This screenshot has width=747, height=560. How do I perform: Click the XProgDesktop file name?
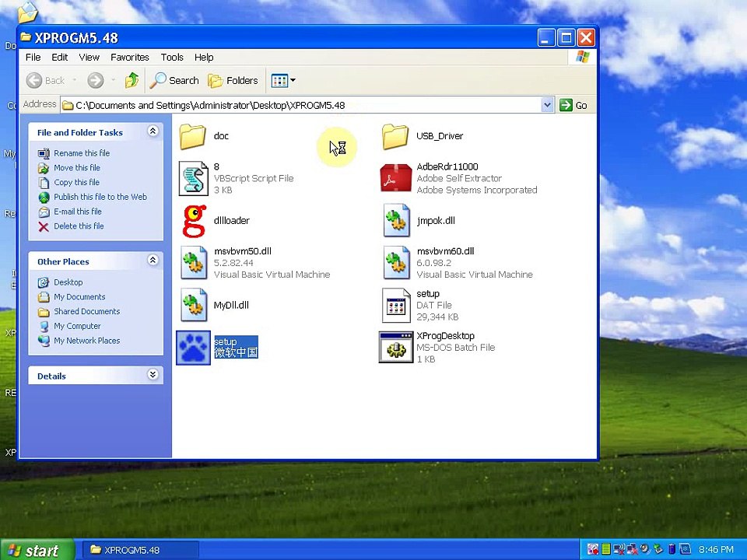(445, 336)
